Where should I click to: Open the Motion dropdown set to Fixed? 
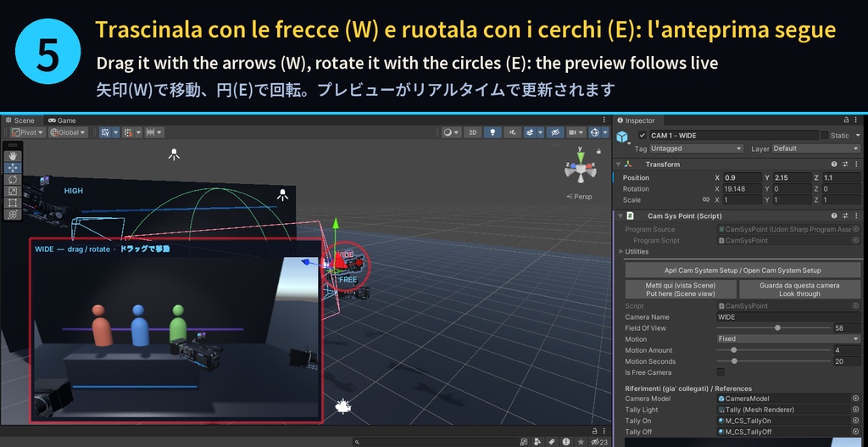click(x=788, y=338)
